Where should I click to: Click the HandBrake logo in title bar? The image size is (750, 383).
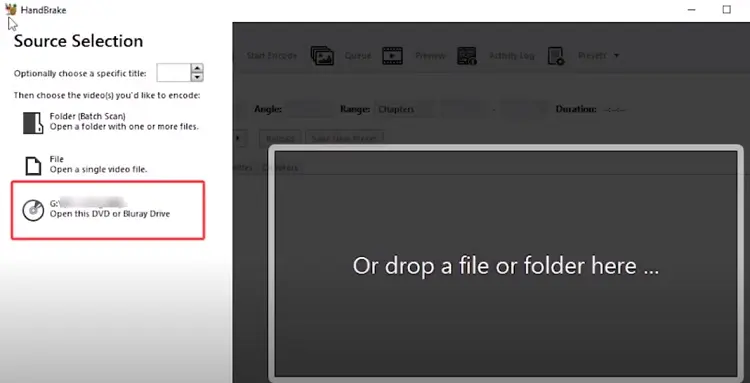click(11, 10)
